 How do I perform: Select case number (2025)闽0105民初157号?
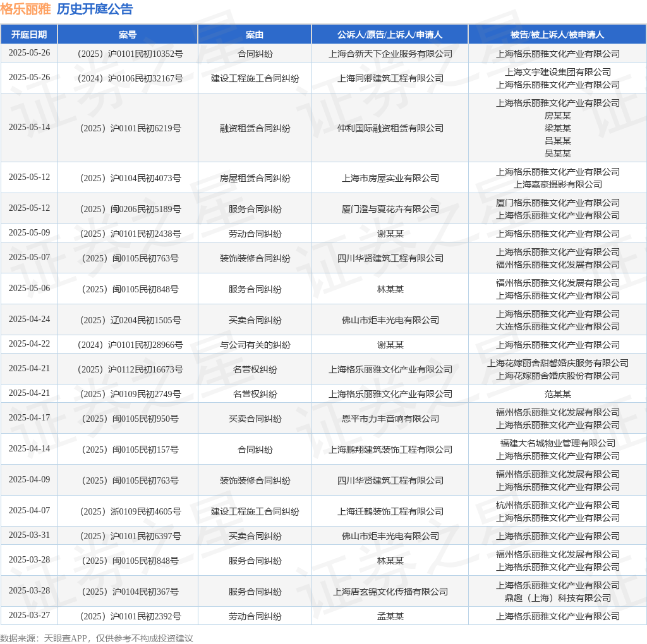point(130,450)
